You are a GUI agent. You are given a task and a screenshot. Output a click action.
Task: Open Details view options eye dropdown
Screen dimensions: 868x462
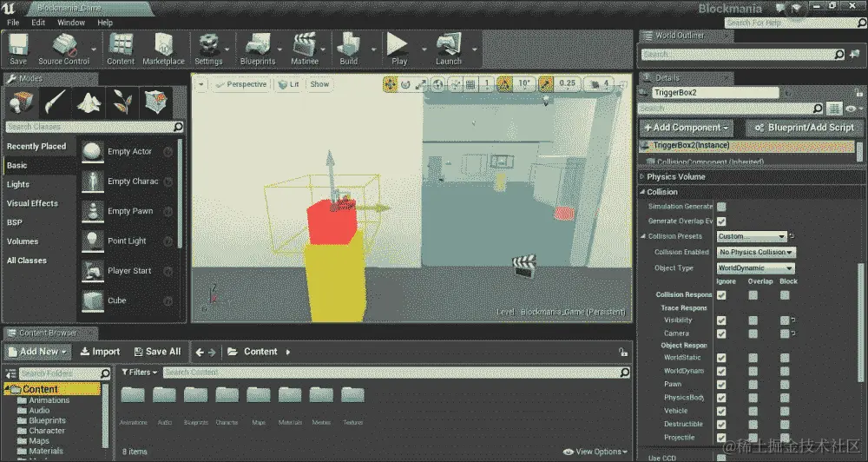[x=852, y=109]
